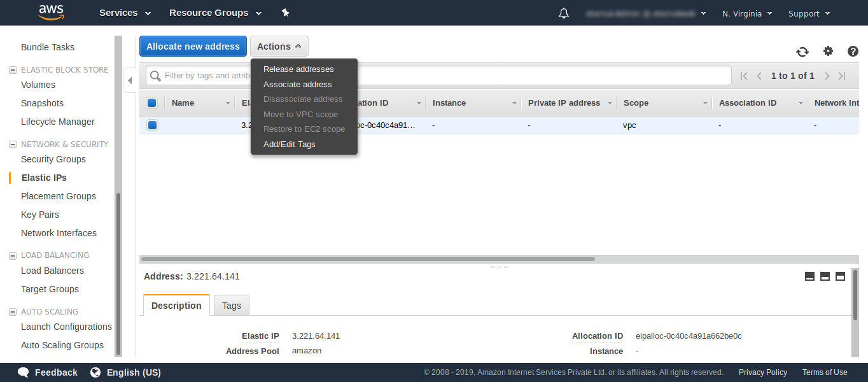Open the Resource Groups dropdown
Viewport: 868px width, 382px height.
point(216,13)
